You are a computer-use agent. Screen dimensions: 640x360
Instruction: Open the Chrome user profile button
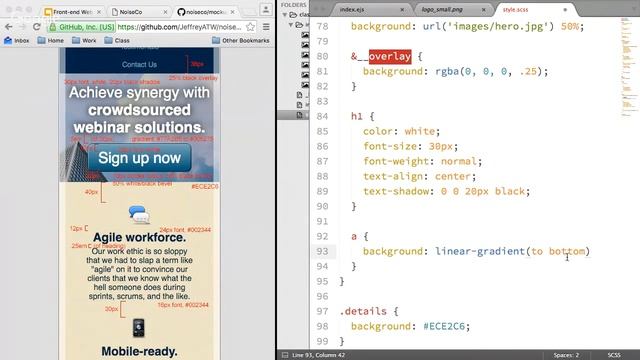click(x=266, y=9)
